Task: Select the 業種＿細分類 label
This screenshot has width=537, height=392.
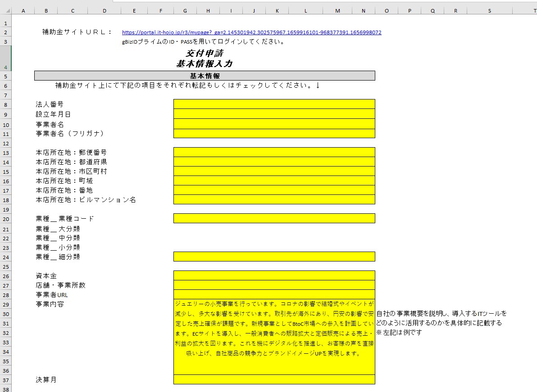Action: (58, 257)
